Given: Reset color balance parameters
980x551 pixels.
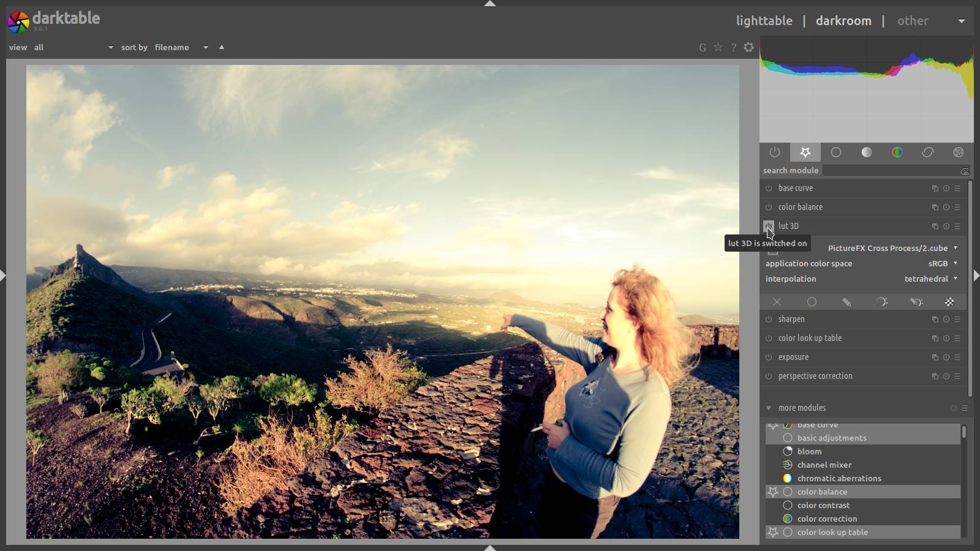Looking at the screenshot, I should pos(946,208).
